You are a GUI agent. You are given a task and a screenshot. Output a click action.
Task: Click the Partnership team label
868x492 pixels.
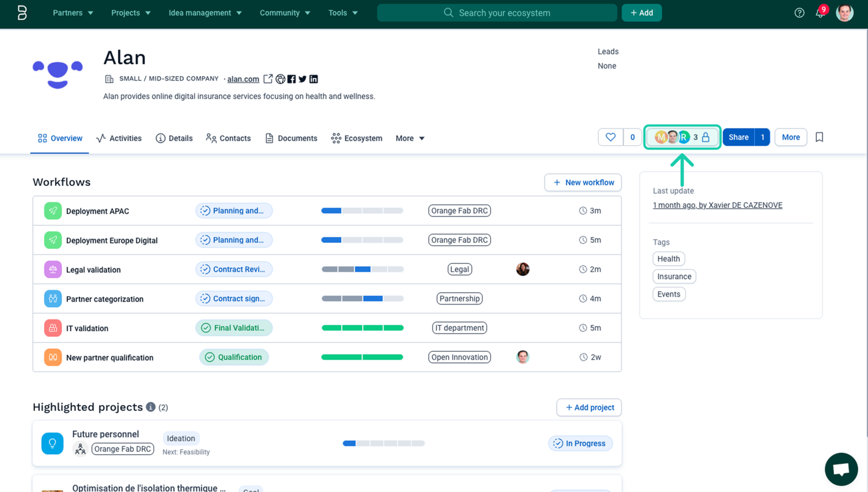459,299
